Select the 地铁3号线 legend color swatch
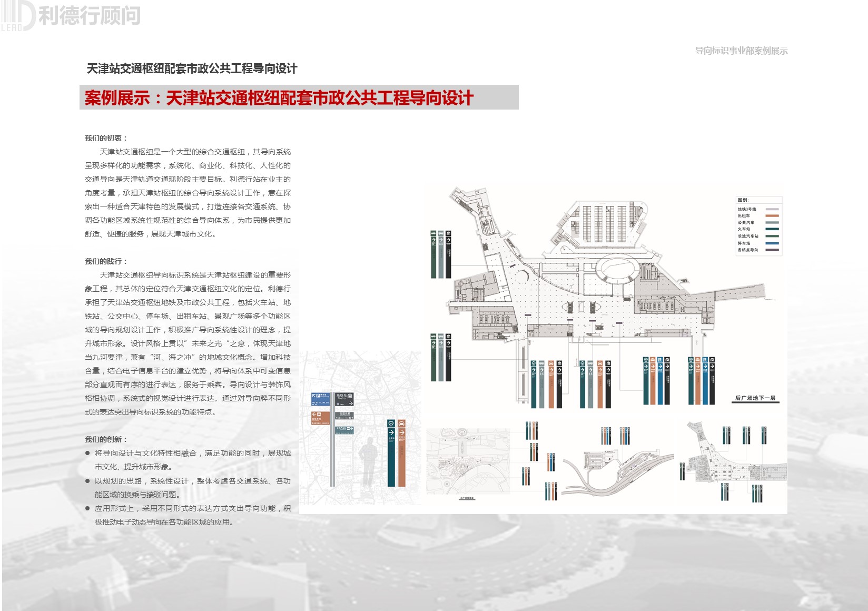Image resolution: width=868 pixels, height=611 pixels. pos(772,209)
